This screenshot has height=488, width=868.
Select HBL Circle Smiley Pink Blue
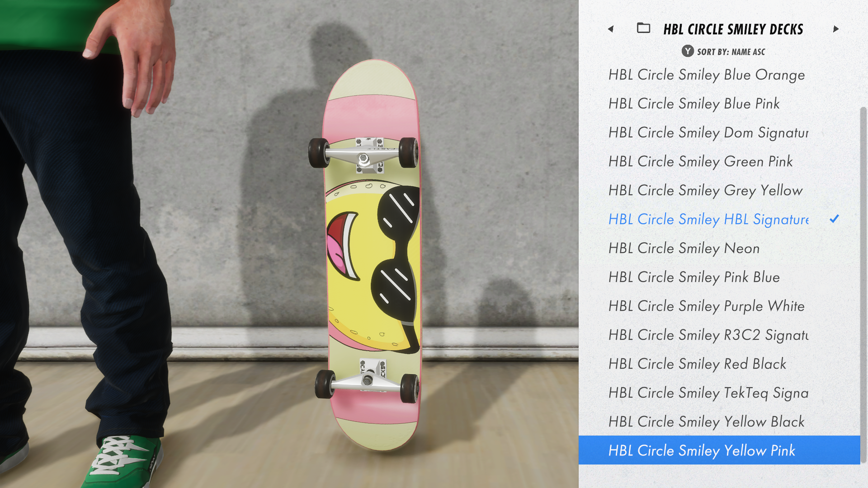(719, 277)
